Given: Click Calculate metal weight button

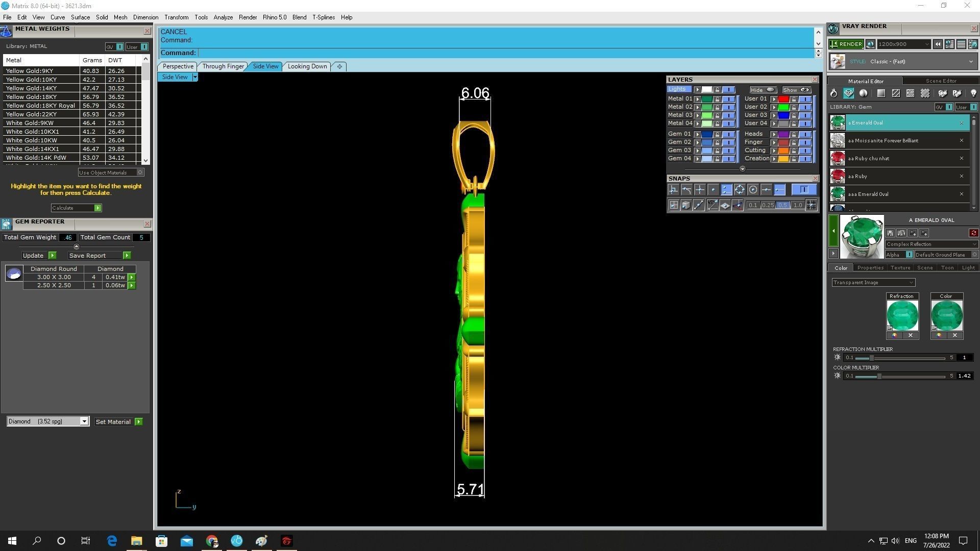Looking at the screenshot, I should click(x=76, y=208).
